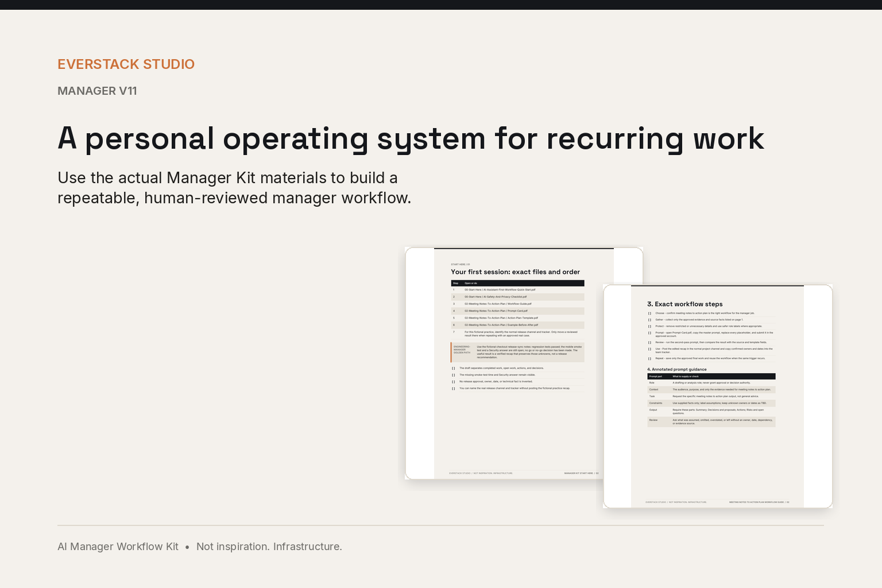Click heading 'Your first session: exact files and order'
This screenshot has width=882, height=588.
tap(515, 272)
